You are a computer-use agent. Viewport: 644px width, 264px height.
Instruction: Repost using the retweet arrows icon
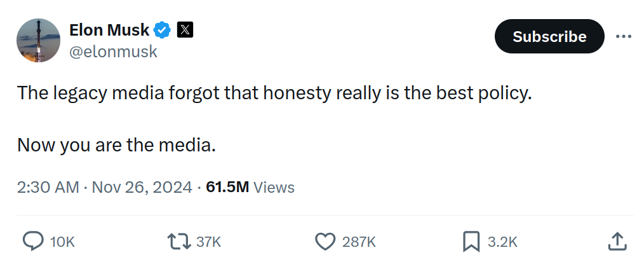[x=179, y=241]
